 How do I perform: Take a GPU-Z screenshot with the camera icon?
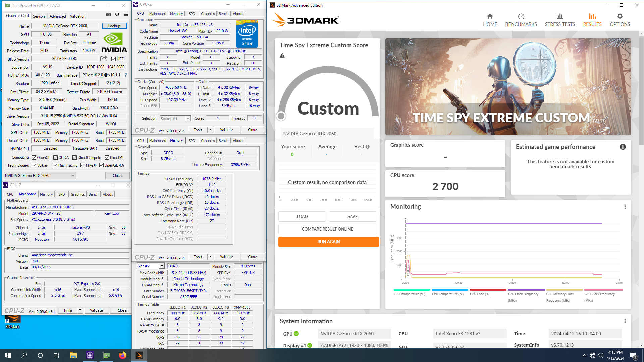tap(109, 14)
